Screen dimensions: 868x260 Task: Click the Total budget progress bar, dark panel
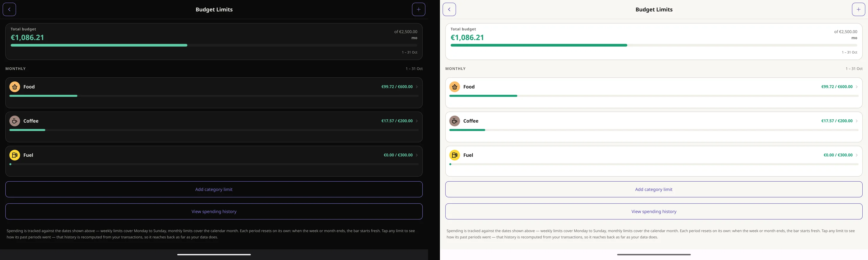point(214,45)
